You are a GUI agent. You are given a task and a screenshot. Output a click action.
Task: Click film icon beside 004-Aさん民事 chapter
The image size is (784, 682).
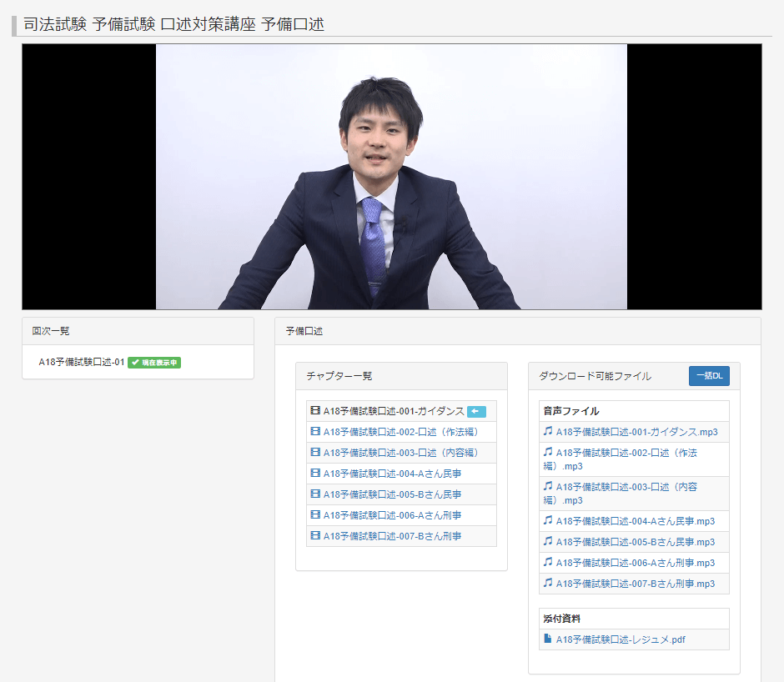(x=315, y=474)
